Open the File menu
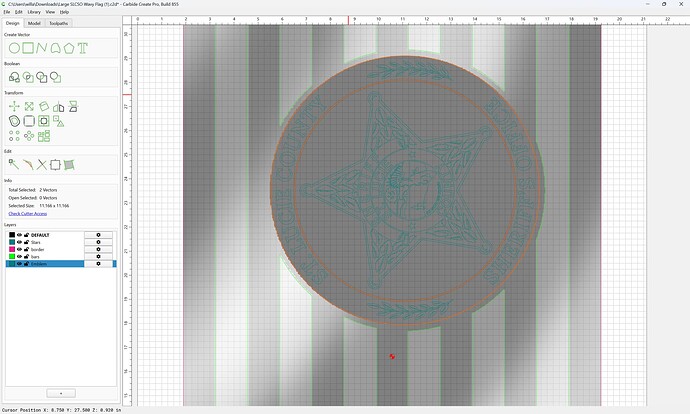Viewport: 690px width, 414px height. 7,12
